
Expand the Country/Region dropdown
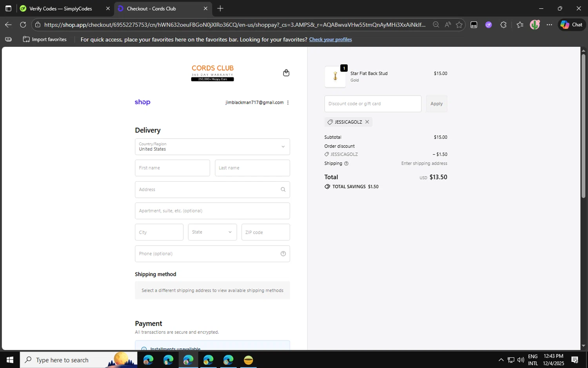coord(212,147)
